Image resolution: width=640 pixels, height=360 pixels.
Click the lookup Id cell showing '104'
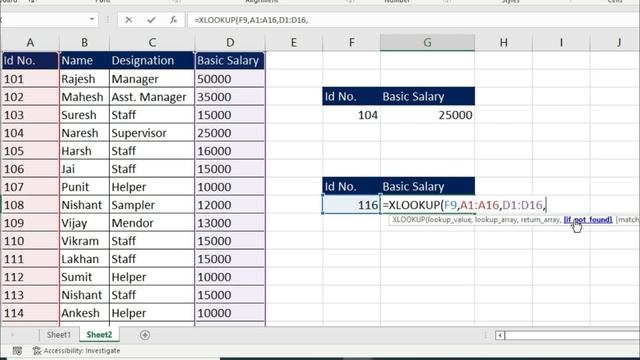click(x=351, y=115)
